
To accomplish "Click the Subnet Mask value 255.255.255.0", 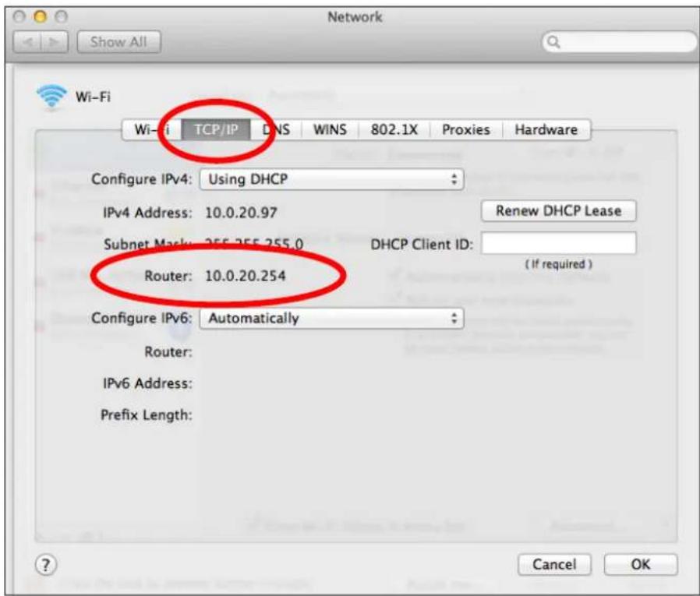I will [253, 244].
